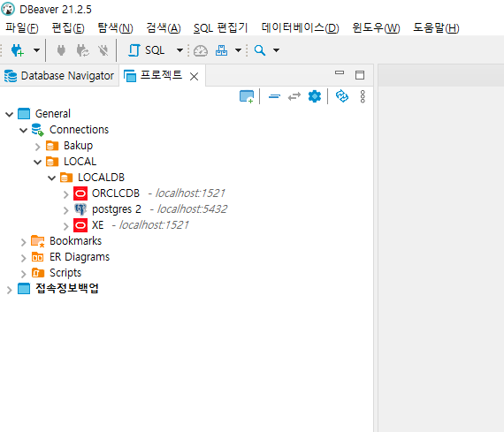Click the grayed Connect plug icon
This screenshot has width=504, height=432.
coord(61,50)
